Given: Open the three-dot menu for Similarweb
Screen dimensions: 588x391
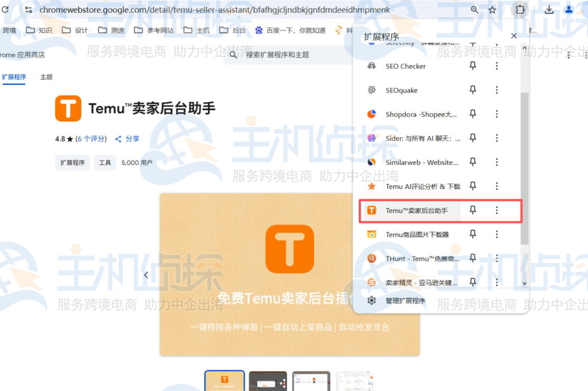Looking at the screenshot, I should [496, 162].
